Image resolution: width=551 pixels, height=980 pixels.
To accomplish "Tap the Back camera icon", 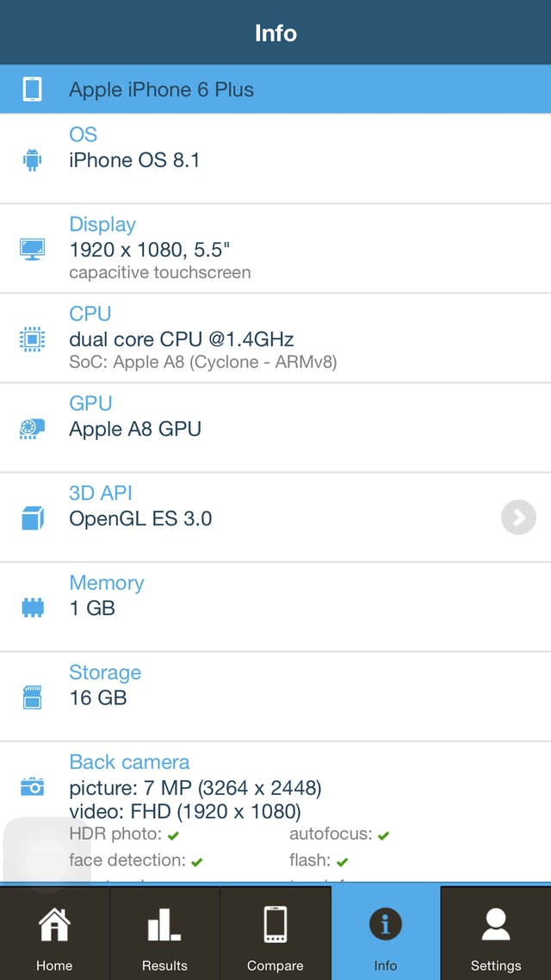I will tap(32, 786).
